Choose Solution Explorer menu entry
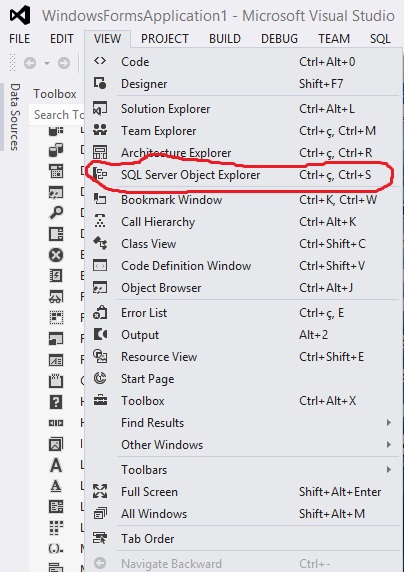This screenshot has width=405, height=572. (241, 108)
